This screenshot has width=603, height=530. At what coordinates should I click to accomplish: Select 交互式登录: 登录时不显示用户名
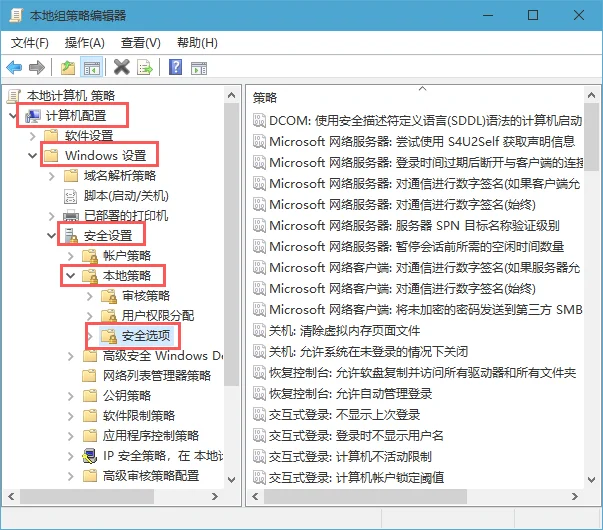356,436
